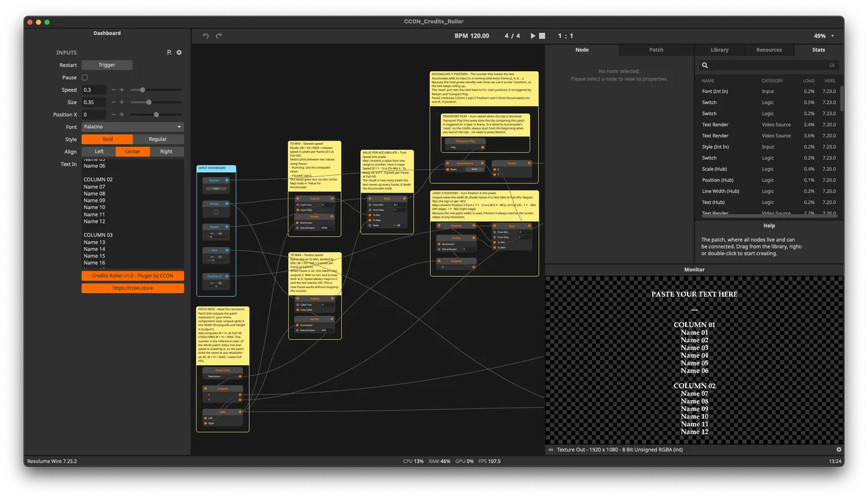
Task: Click the undo arrow in the toolbar
Action: (206, 36)
